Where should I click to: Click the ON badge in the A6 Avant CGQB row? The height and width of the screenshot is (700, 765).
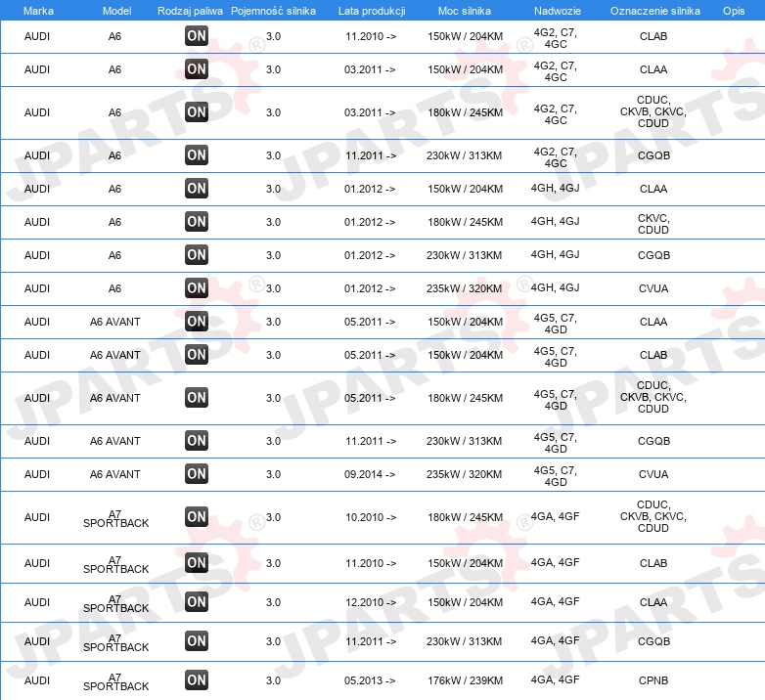click(197, 440)
